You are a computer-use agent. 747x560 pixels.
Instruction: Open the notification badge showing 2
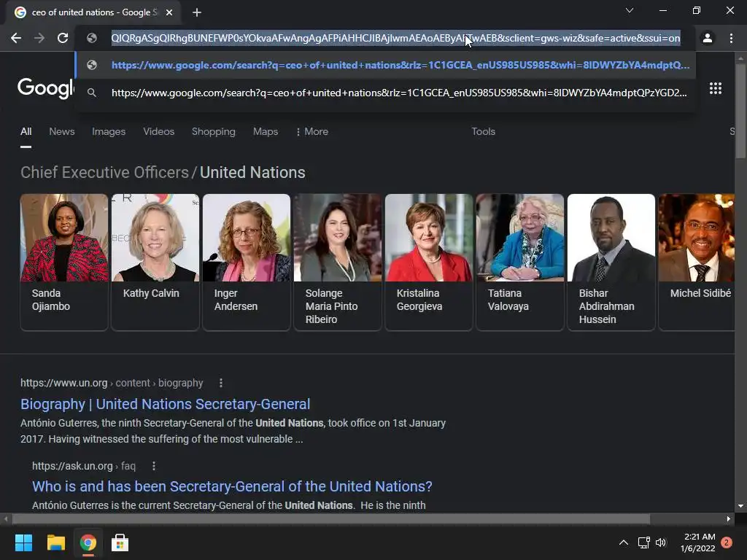coord(727,542)
